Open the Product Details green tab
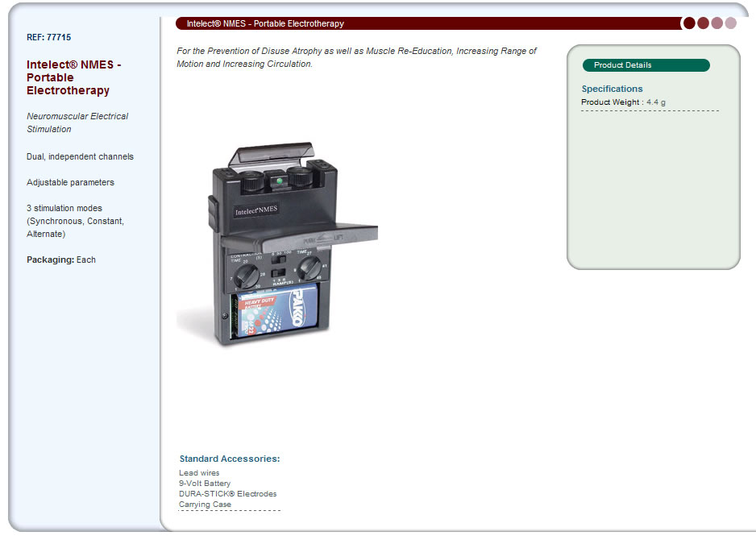The width and height of the screenshot is (756, 540). coord(646,65)
